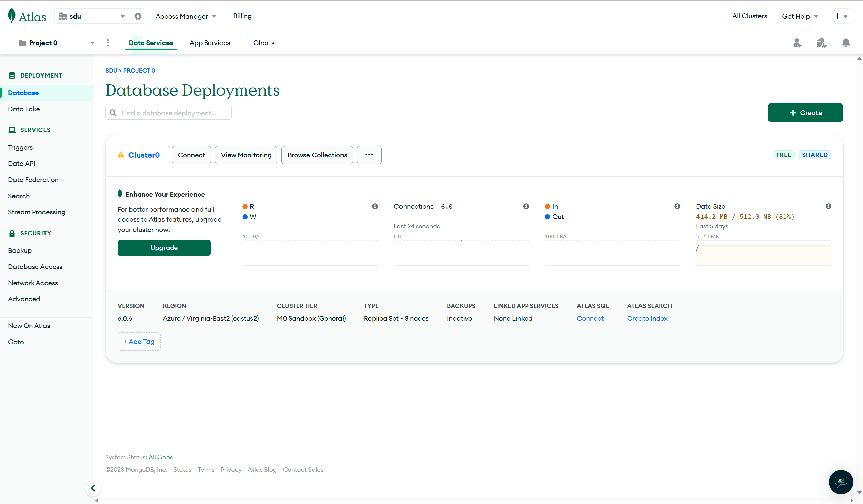
Task: Collapse the sidebar with chevron button
Action: (93, 488)
